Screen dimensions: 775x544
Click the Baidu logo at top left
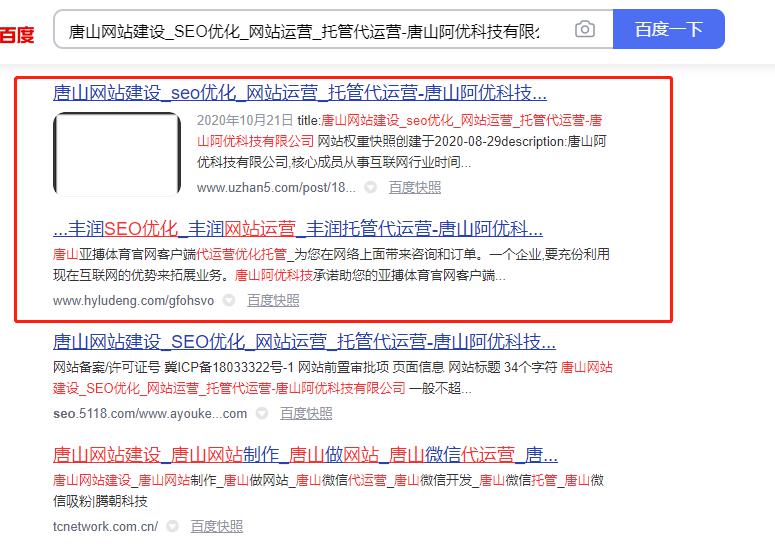[16, 36]
